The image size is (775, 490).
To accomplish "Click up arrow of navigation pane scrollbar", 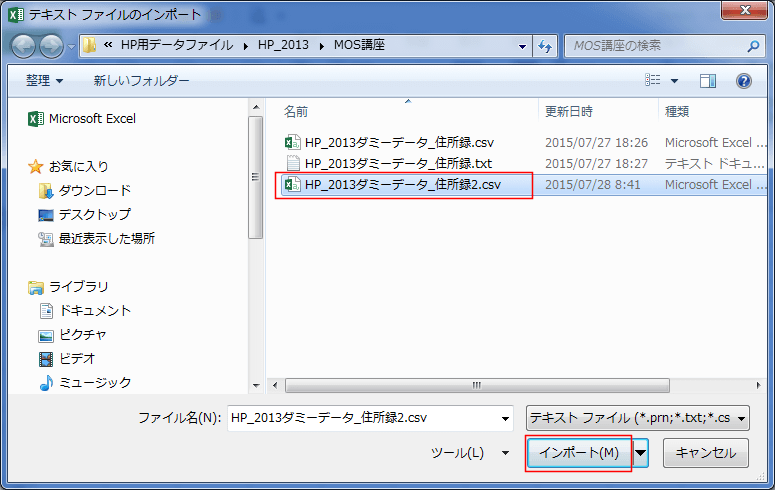I will coord(256,107).
